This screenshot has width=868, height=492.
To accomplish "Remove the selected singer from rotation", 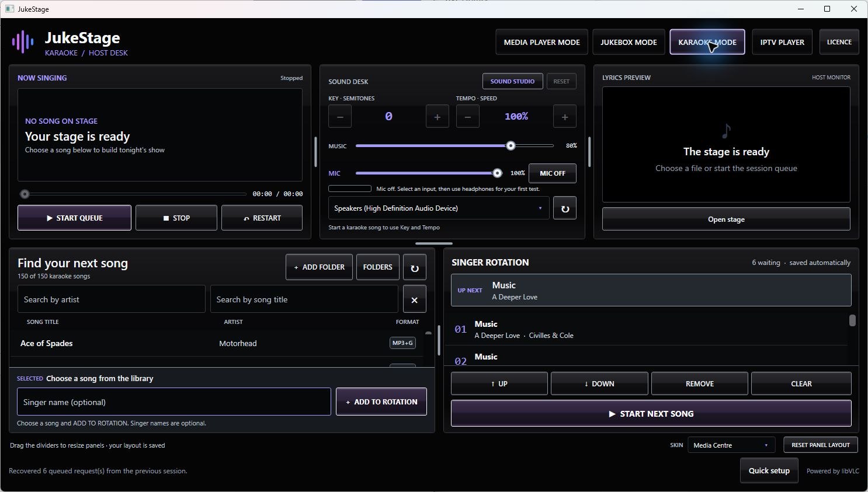I will point(700,383).
